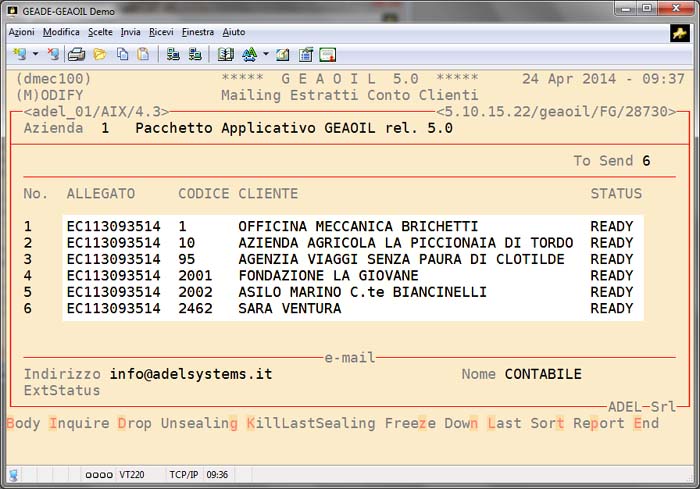Select the Sara Ventura client row
The image size is (700, 489).
click(352, 309)
